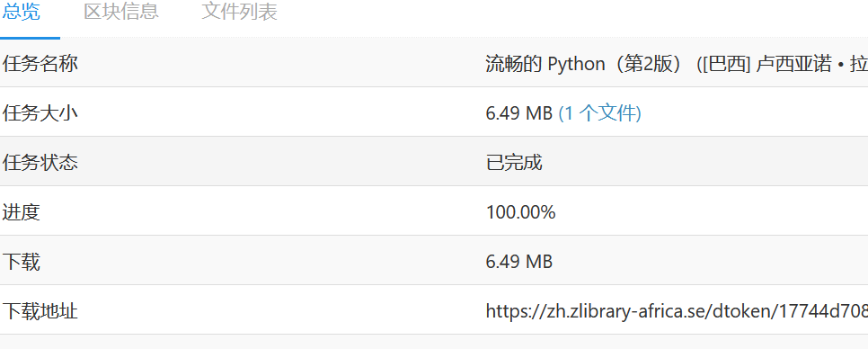Select the 进度 row label

pos(21,212)
